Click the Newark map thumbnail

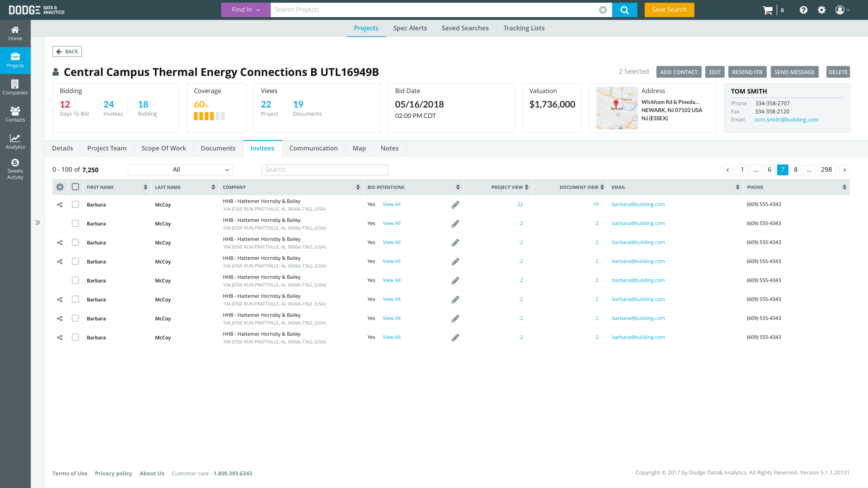617,108
